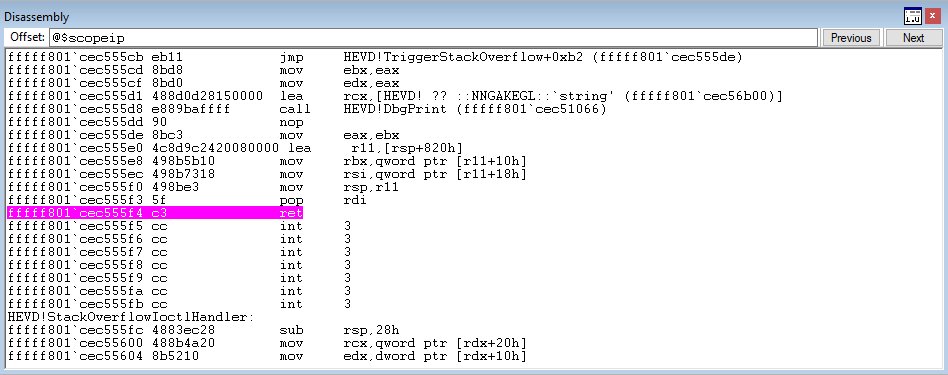
Task: Select mov rbx,qword ptr [r11+10h] line
Action: coord(267,161)
